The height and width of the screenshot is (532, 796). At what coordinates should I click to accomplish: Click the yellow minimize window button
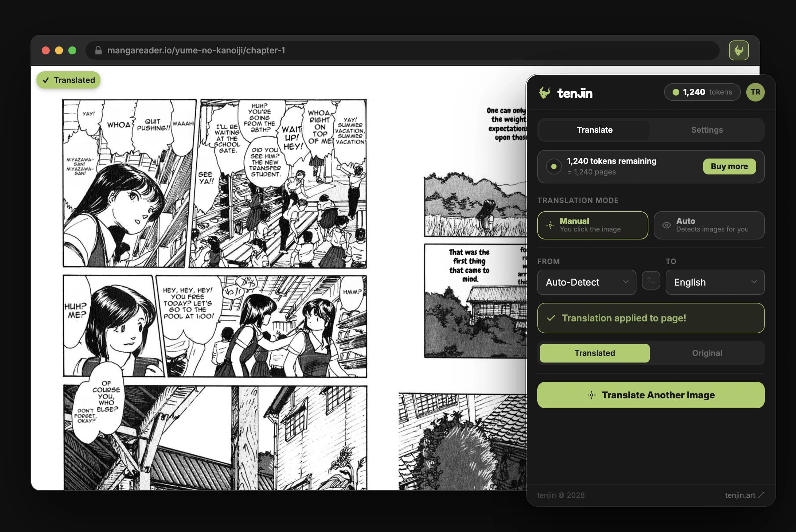coord(59,50)
